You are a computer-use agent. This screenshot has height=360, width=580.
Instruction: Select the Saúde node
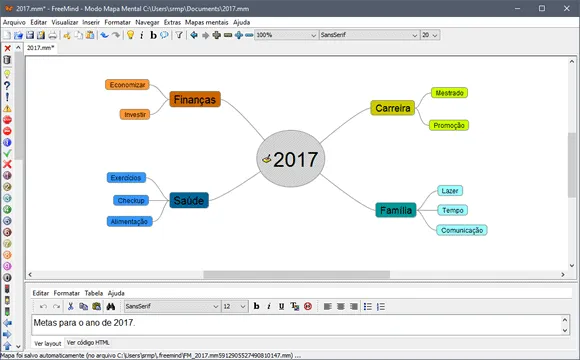click(x=189, y=201)
